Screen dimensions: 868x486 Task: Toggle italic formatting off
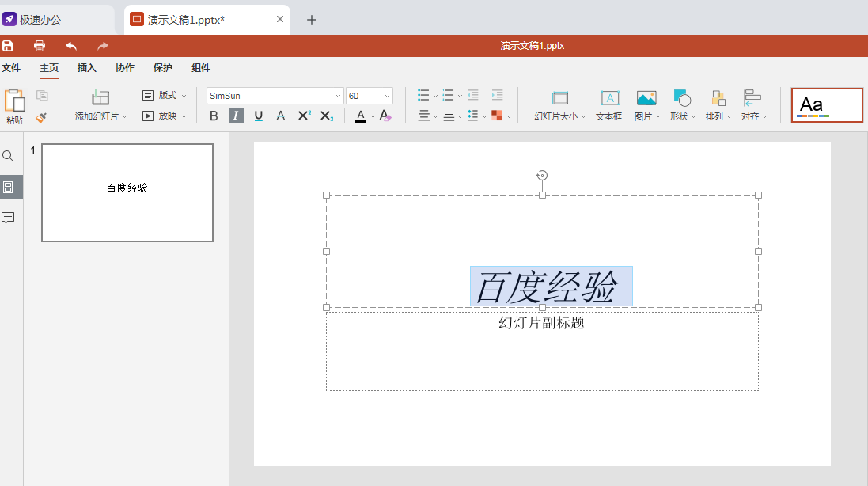tap(236, 116)
